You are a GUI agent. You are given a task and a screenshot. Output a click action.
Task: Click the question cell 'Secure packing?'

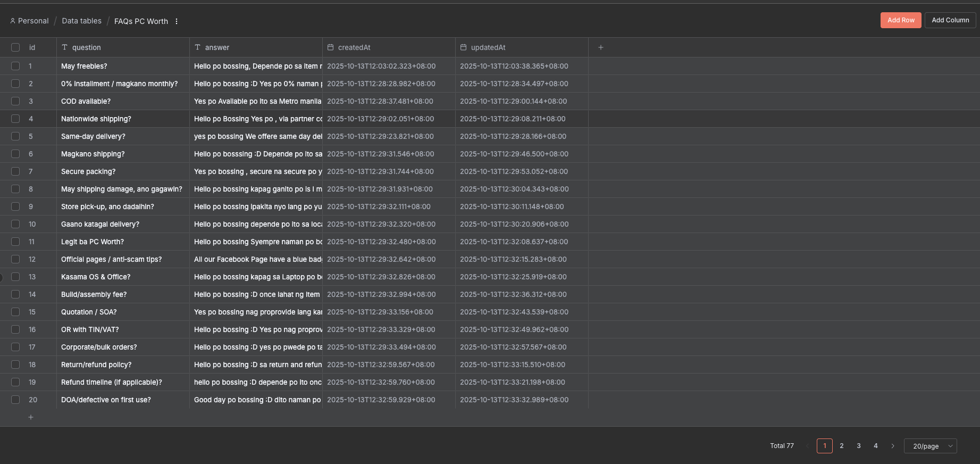[x=123, y=171]
